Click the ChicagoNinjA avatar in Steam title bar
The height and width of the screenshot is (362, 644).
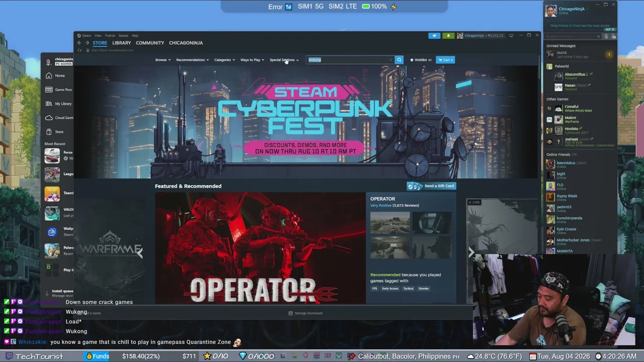(460, 36)
